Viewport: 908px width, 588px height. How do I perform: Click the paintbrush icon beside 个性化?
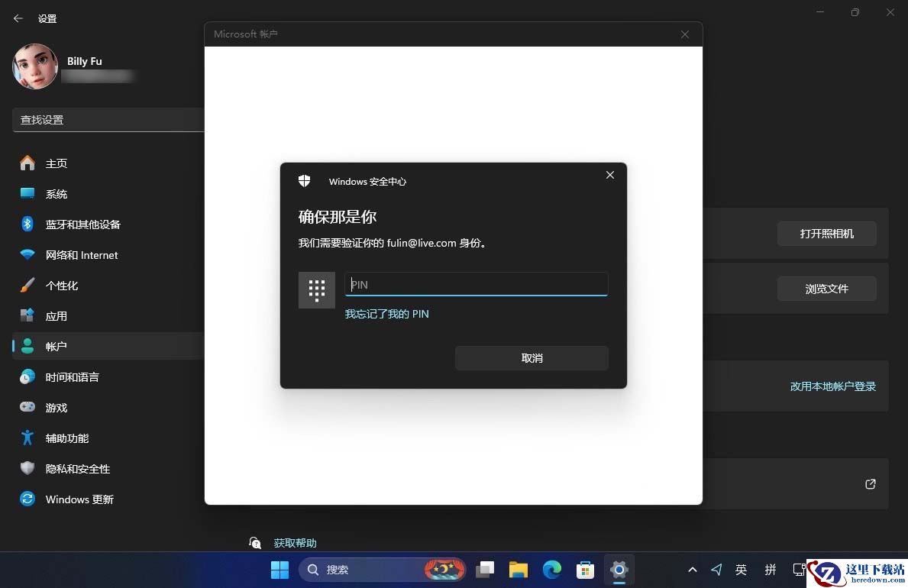tap(27, 285)
